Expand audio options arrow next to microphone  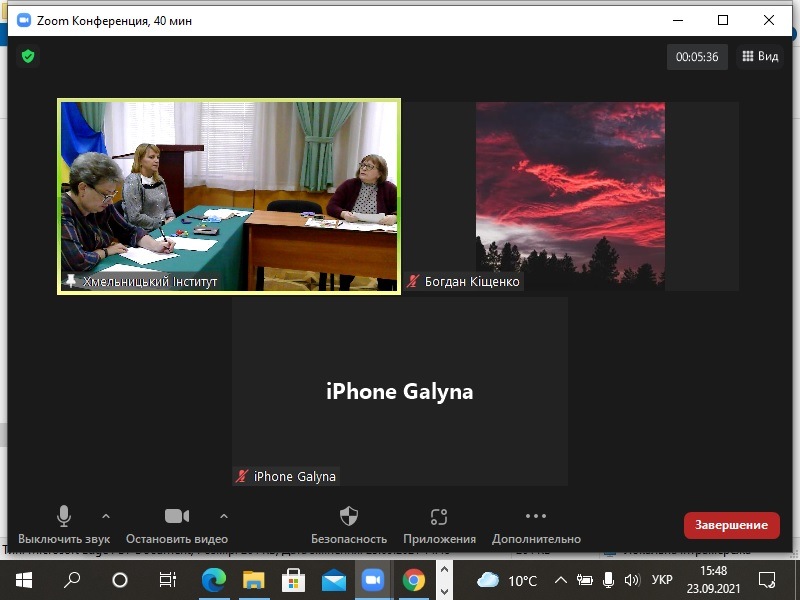click(105, 515)
